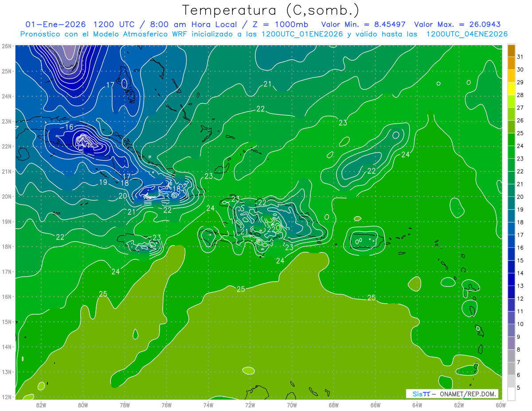Viewport: 532px width, 411px height.
Task: Click the "16" contour label on the map
Action: point(69,127)
